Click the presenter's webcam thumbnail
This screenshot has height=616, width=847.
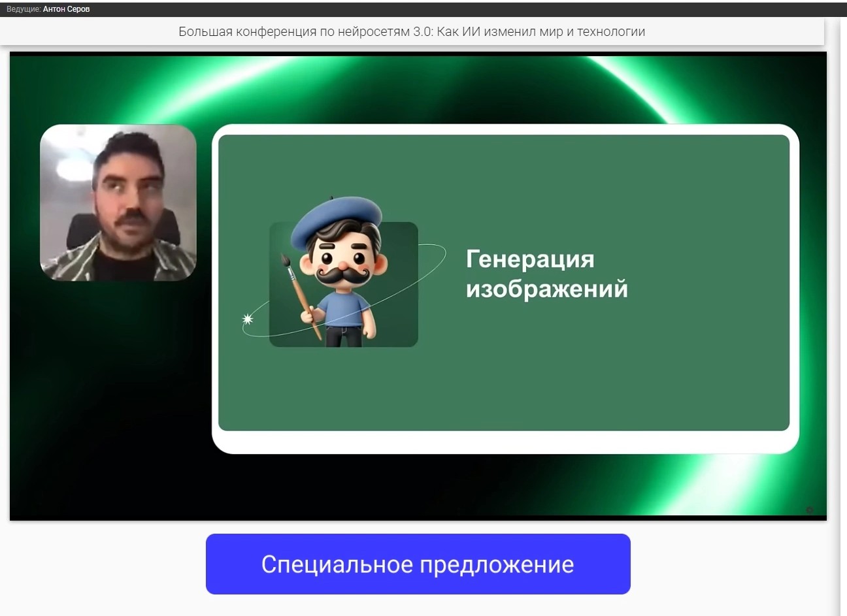coord(118,203)
